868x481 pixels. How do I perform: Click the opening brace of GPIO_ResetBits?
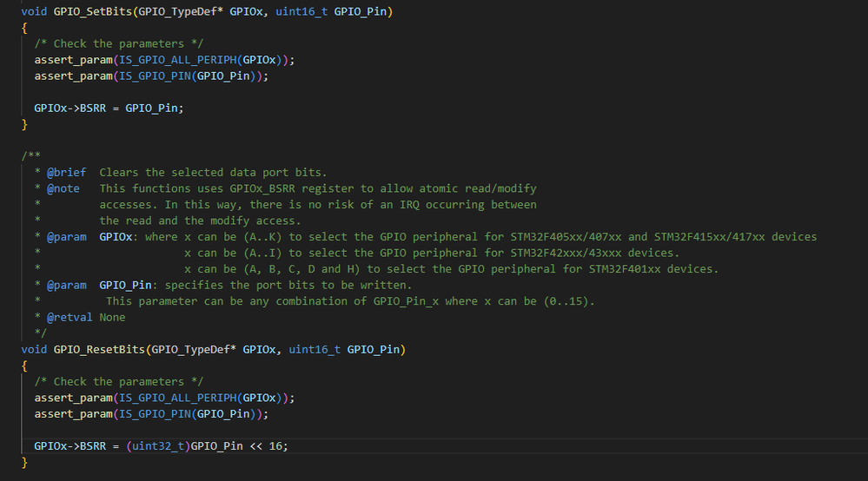coord(24,366)
